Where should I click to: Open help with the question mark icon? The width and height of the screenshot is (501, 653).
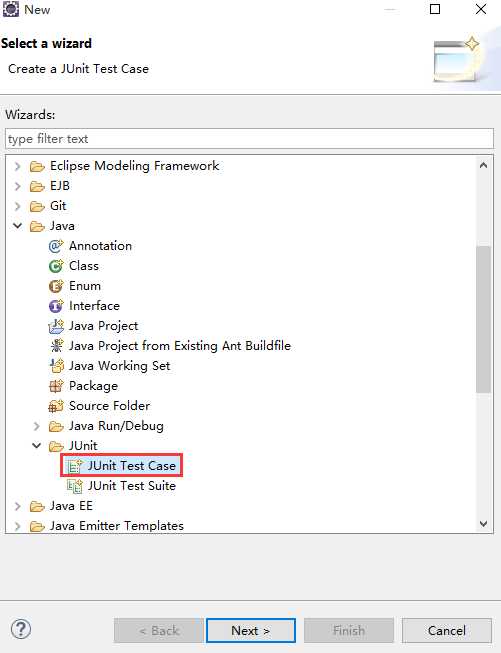[20, 628]
